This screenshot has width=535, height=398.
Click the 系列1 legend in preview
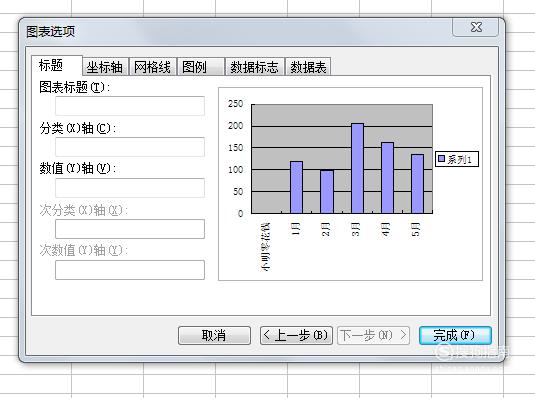pyautogui.click(x=457, y=159)
